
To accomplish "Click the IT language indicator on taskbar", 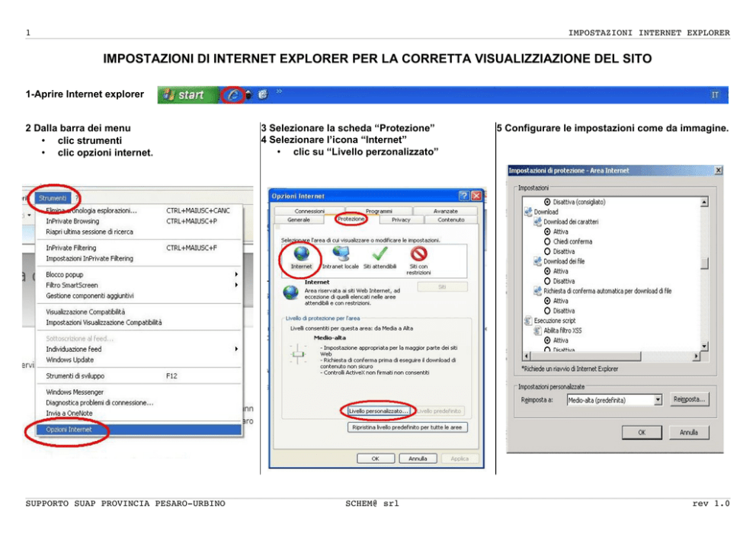I will pos(715,95).
